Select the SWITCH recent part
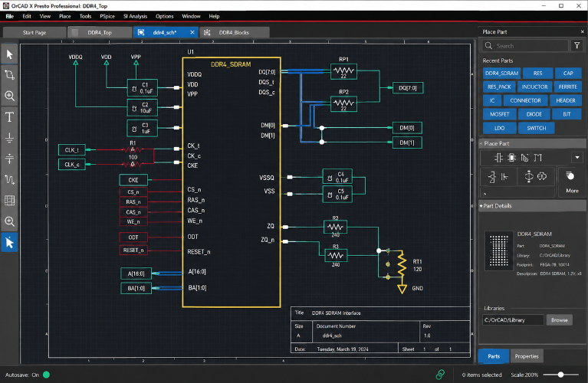This screenshot has height=383, width=588. click(536, 128)
